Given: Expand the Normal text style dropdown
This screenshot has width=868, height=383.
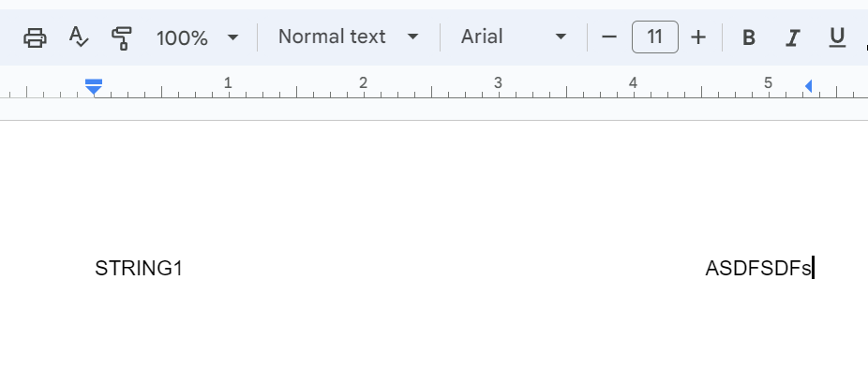Looking at the screenshot, I should (348, 37).
